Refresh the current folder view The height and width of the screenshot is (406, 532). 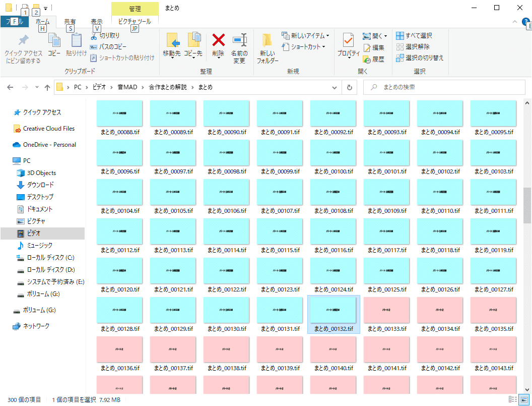pyautogui.click(x=350, y=87)
